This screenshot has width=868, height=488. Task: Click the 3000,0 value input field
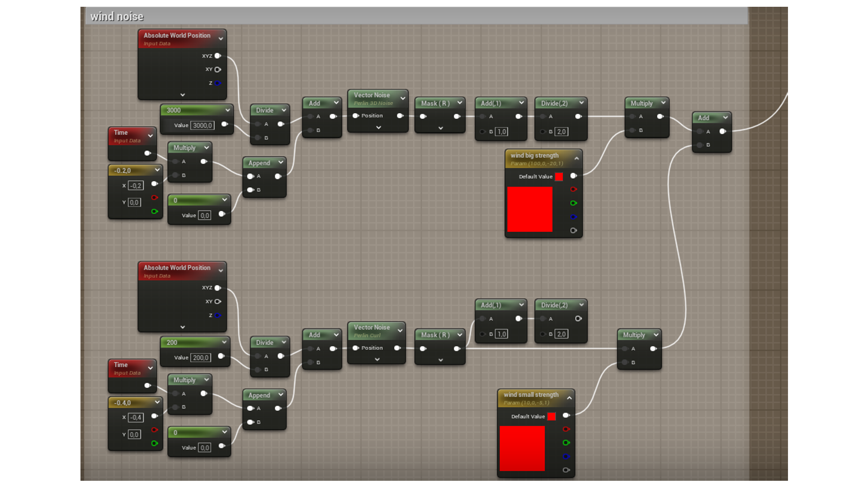click(x=202, y=126)
